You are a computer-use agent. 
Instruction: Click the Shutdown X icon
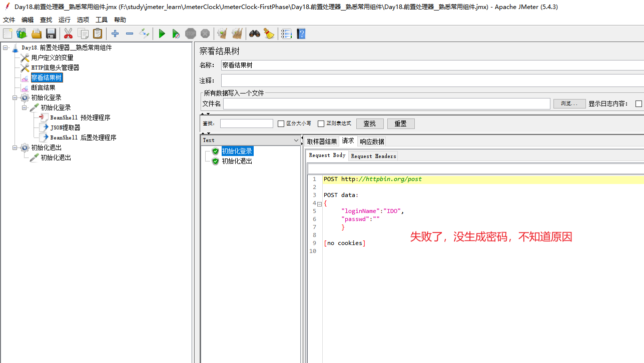pyautogui.click(x=205, y=33)
